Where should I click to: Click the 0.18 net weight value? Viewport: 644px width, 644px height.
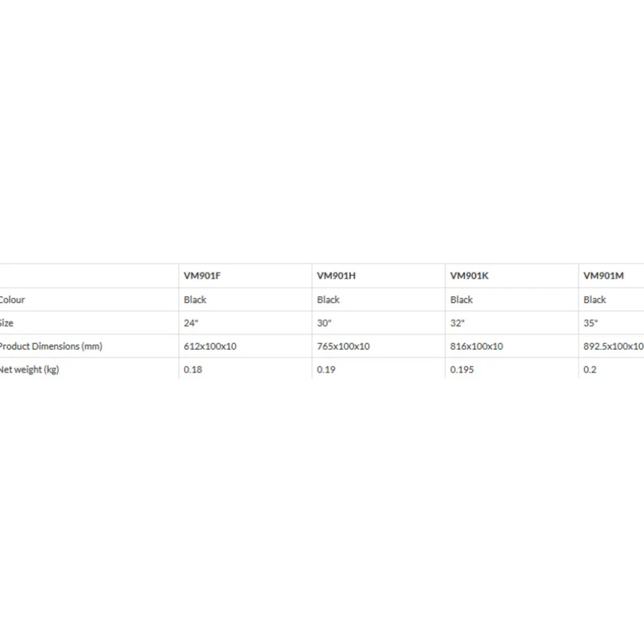coord(193,369)
